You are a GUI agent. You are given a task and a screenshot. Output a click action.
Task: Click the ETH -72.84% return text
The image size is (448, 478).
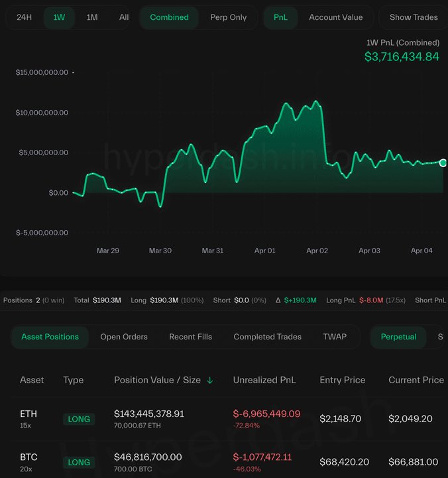(247, 426)
